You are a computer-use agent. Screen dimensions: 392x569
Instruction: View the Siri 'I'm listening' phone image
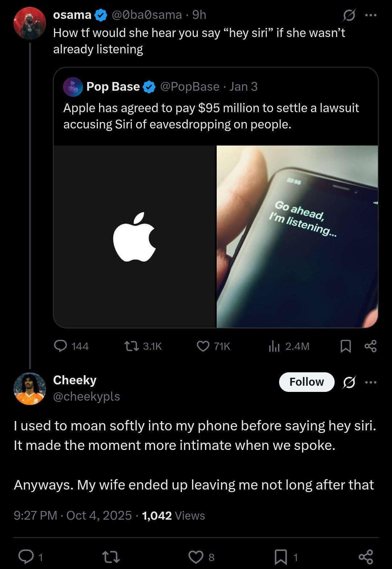click(297, 236)
